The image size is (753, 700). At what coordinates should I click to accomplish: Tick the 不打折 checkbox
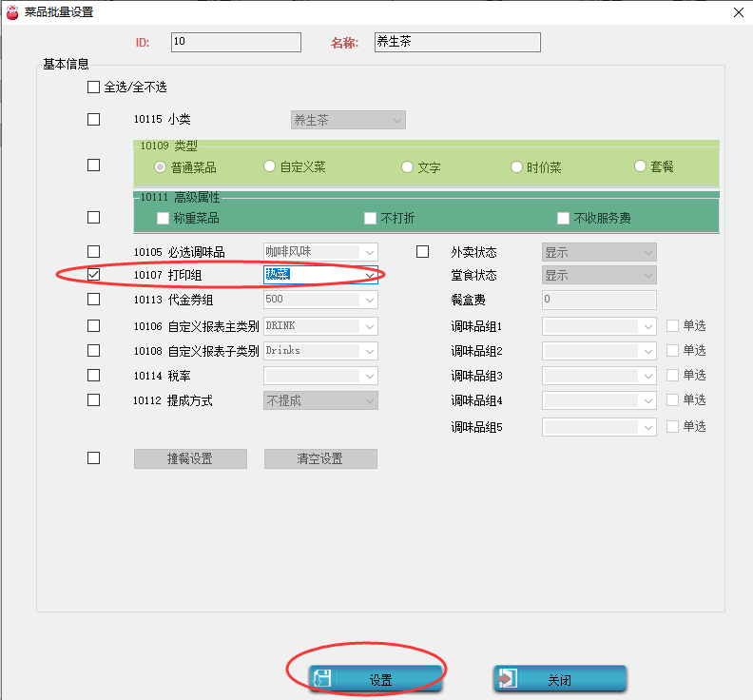[x=371, y=218]
